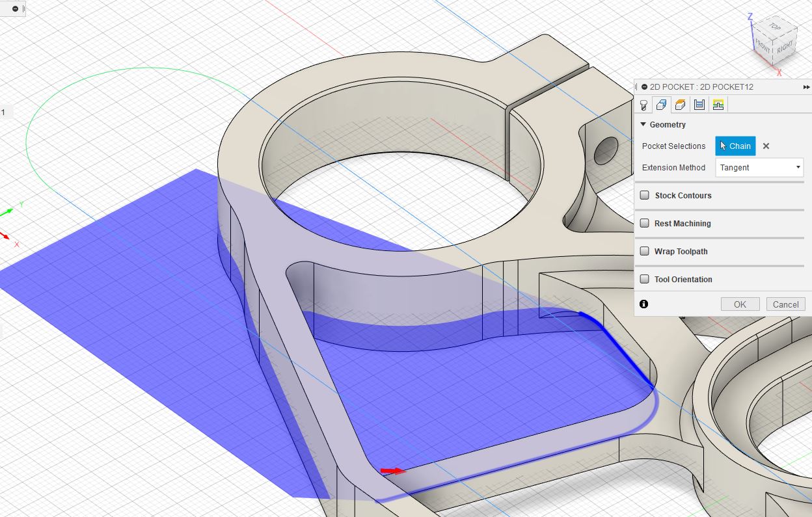Image resolution: width=812 pixels, height=517 pixels.
Task: Click the Geometry cube icon in the dialog
Action: [662, 104]
